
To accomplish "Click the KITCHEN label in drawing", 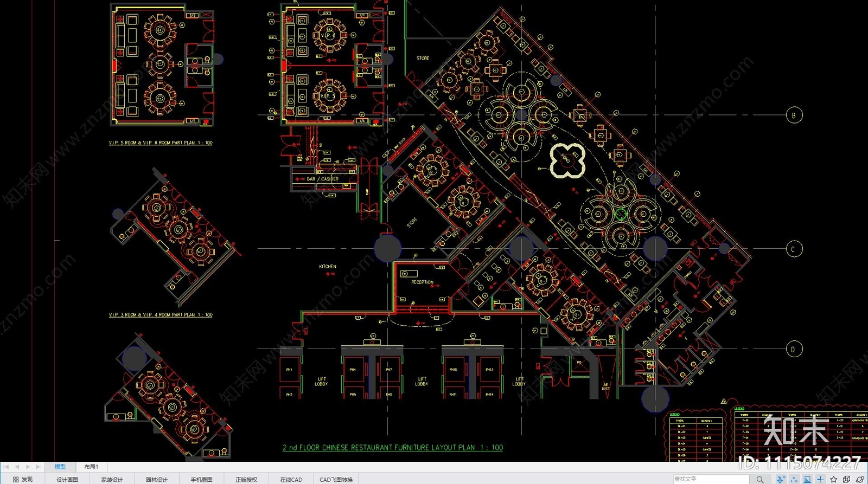I will 328,267.
